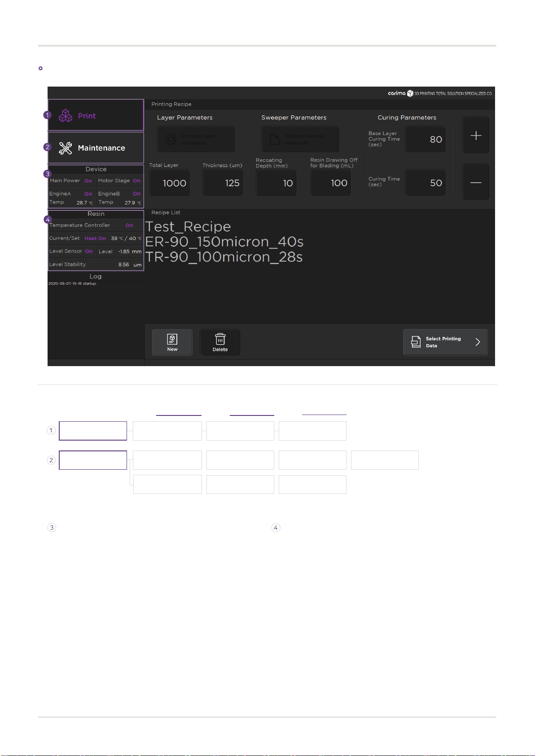Click the minus icon to decrease value
This screenshot has height=756, width=535.
(x=476, y=183)
